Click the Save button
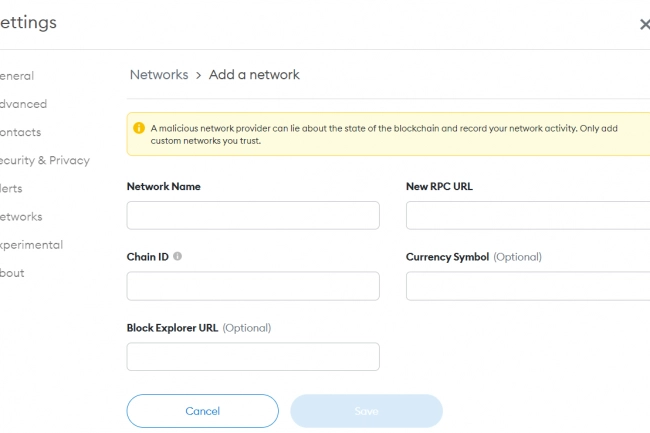Viewport: 650px width, 433px height. pyautogui.click(x=366, y=411)
